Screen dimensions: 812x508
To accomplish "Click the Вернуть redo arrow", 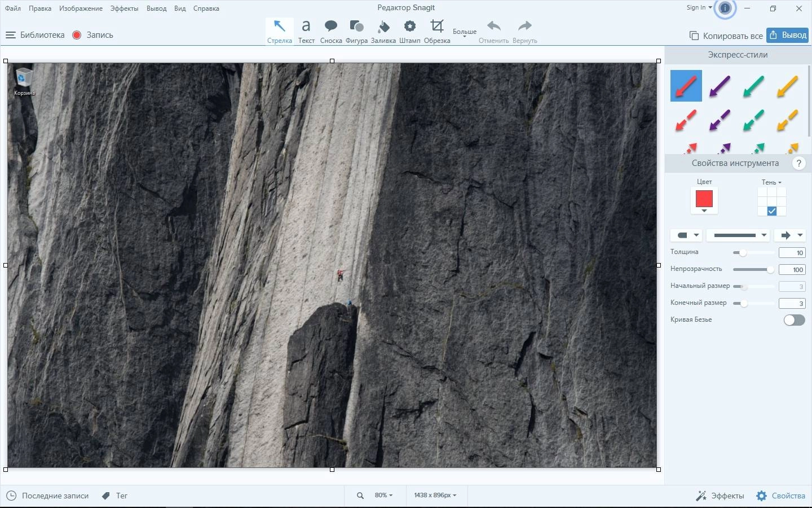I will coord(525,31).
